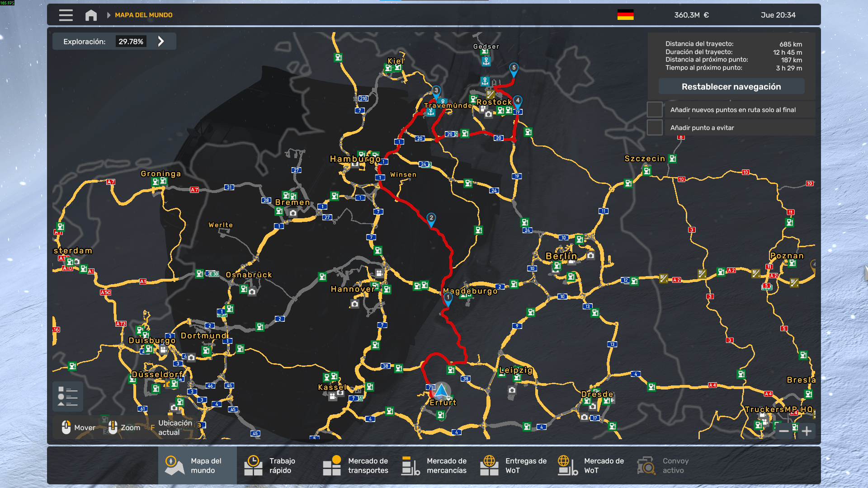
Task: Open the Mercado de mercancías tab
Action: pos(434,465)
